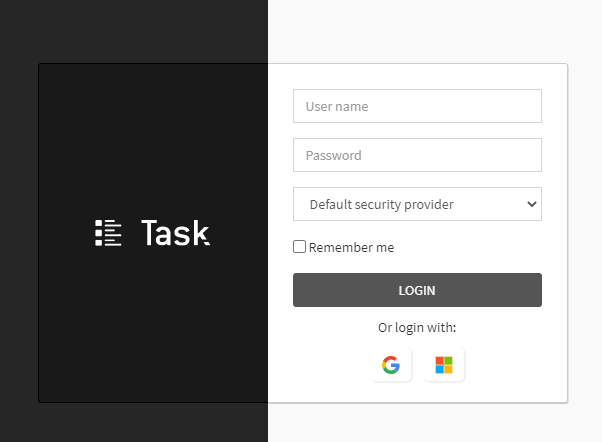Open the Default security provider dropdown
The height and width of the screenshot is (442, 602).
click(417, 204)
